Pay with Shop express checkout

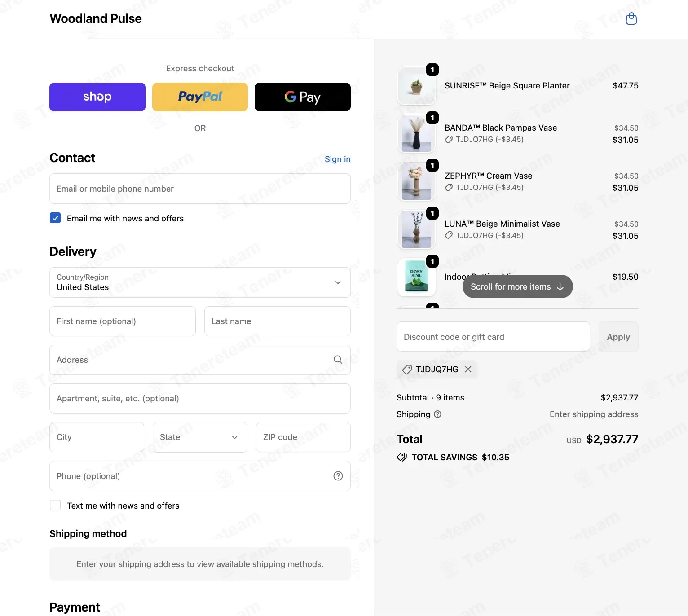point(97,97)
